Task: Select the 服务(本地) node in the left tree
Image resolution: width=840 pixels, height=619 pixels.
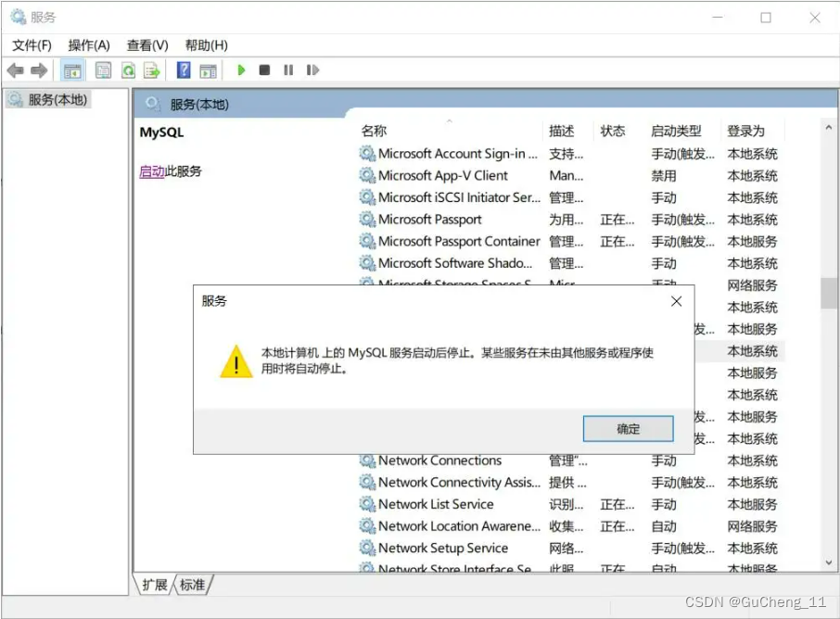Action: pos(49,99)
